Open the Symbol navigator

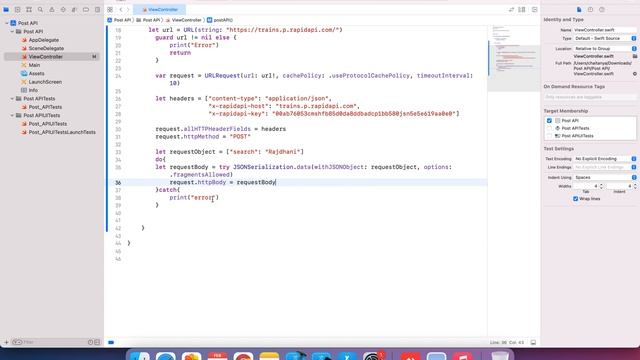pos(29,9)
